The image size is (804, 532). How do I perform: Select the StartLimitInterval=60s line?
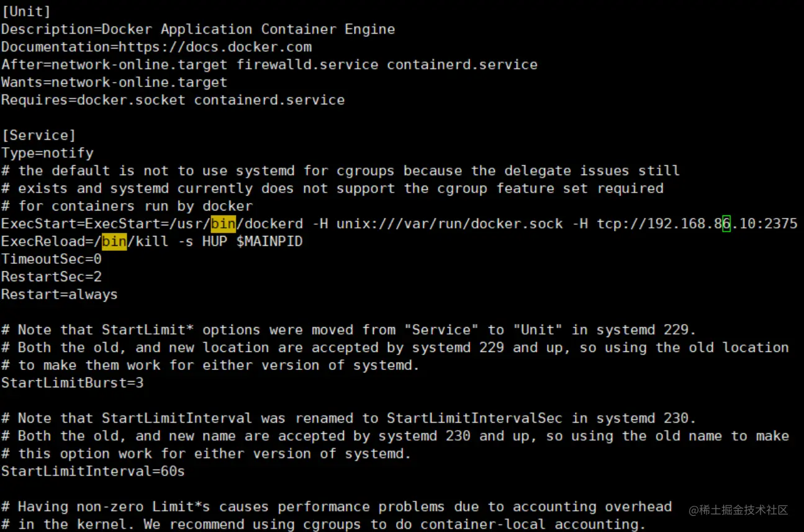[x=93, y=471]
